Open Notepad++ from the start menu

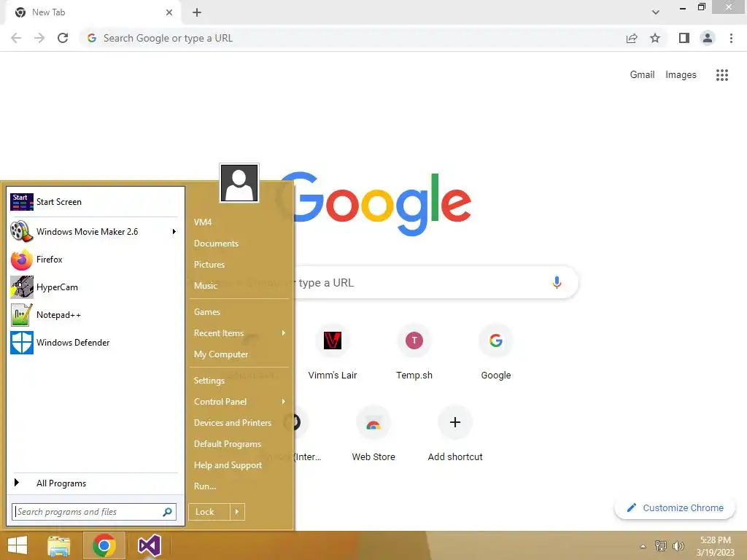click(x=94, y=315)
